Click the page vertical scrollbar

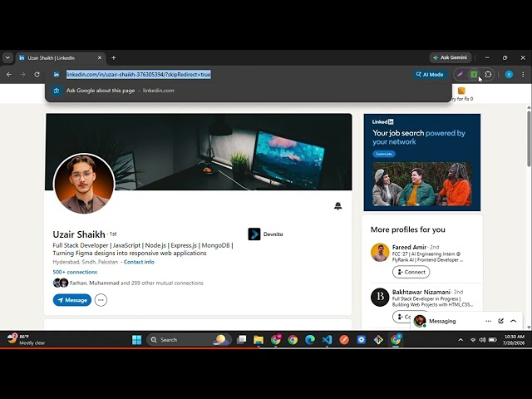click(x=529, y=139)
